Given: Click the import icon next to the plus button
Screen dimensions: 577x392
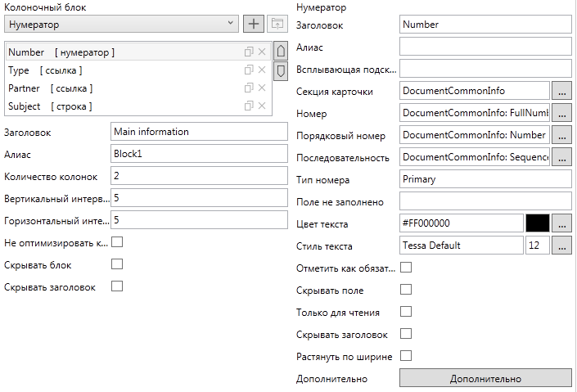Looking at the screenshot, I should 278,25.
